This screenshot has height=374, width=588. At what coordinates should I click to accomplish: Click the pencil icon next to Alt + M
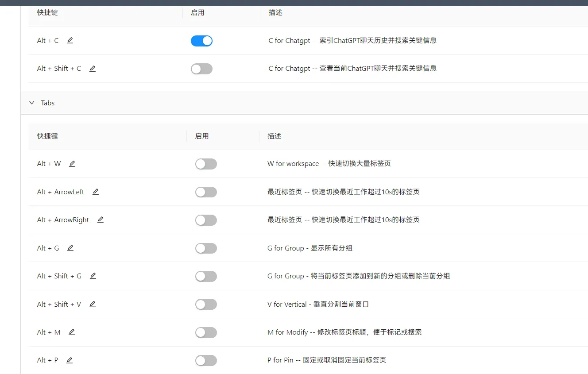(72, 332)
